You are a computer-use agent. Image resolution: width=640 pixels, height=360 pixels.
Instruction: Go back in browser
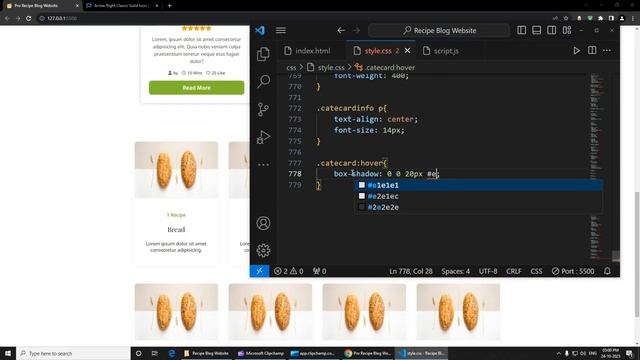[x=7, y=18]
